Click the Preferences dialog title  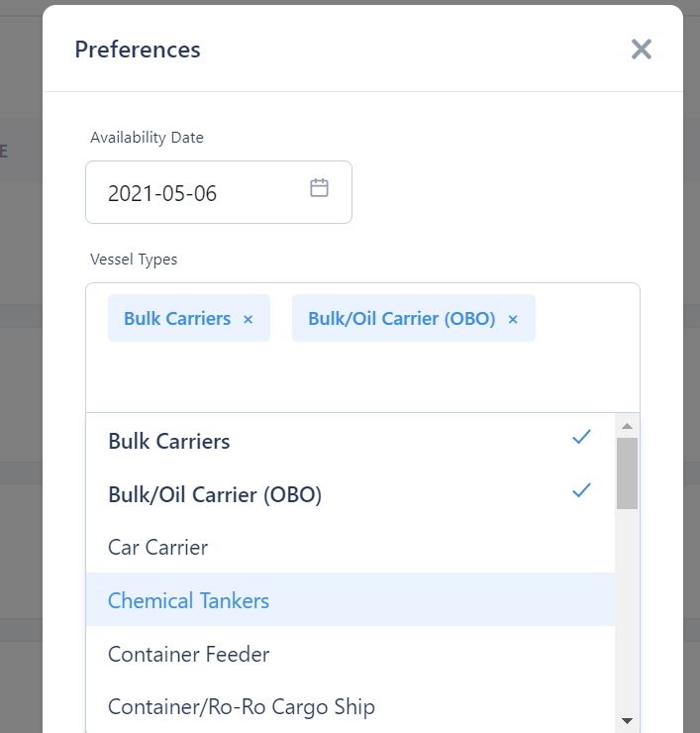click(x=138, y=50)
